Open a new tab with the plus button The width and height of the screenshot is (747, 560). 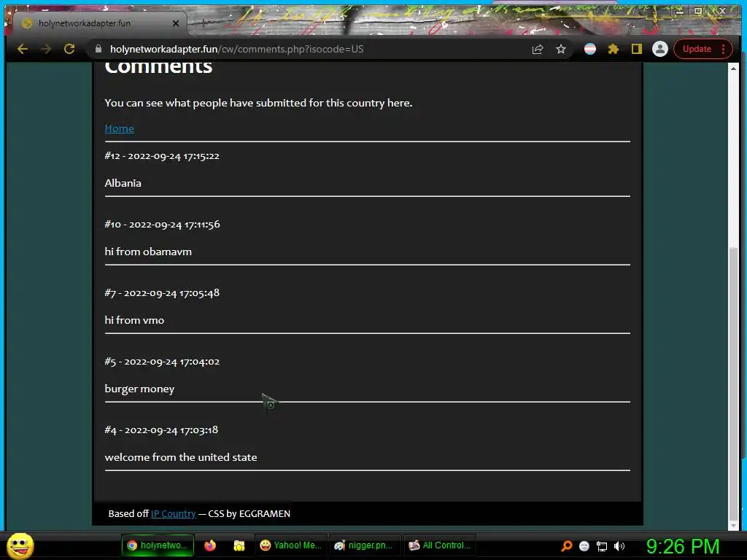(x=203, y=23)
